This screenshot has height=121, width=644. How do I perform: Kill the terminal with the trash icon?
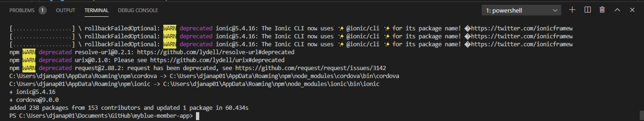pos(602,10)
